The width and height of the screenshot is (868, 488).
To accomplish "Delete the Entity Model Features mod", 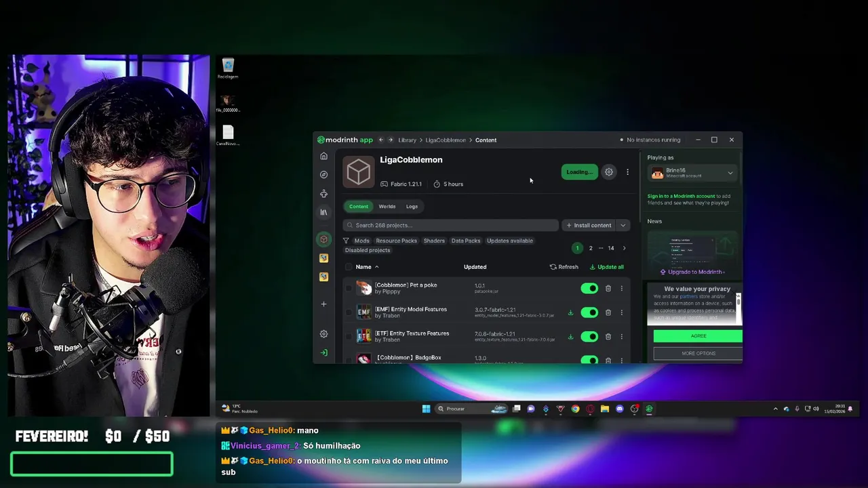I will click(x=608, y=312).
